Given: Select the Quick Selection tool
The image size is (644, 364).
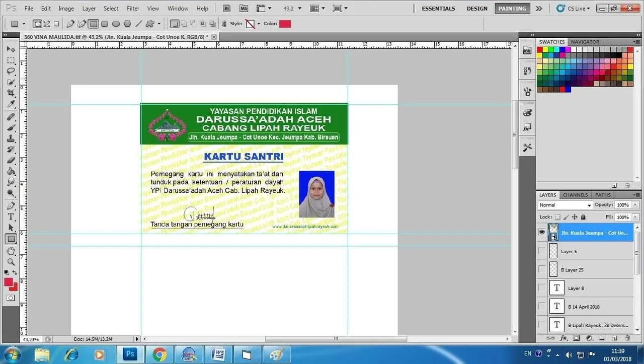Looking at the screenshot, I should click(x=11, y=82).
